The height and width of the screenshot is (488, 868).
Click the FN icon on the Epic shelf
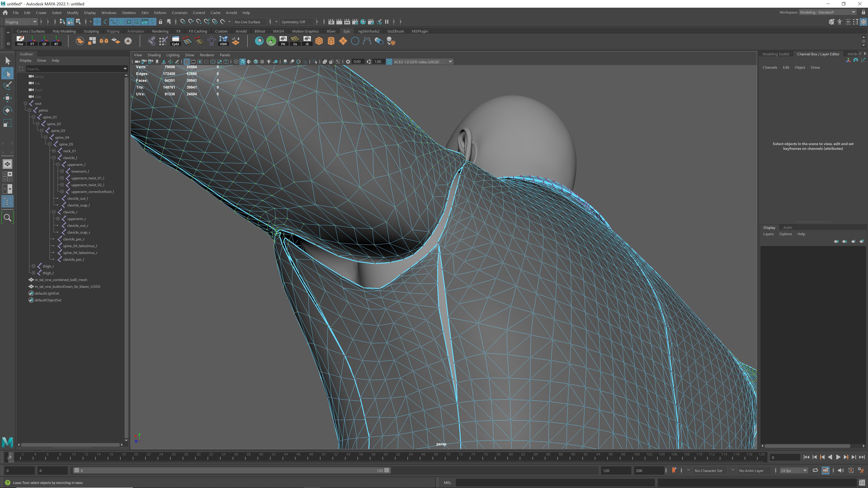click(x=283, y=41)
